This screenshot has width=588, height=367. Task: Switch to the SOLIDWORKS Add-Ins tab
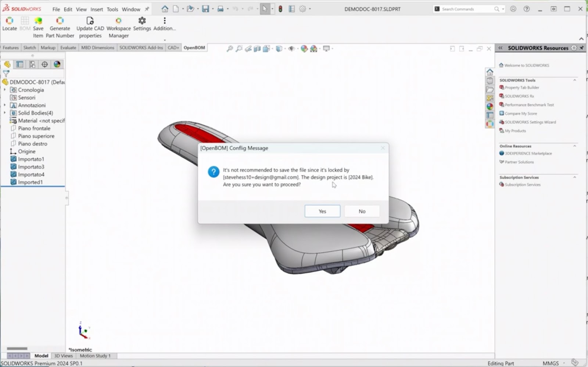click(x=141, y=47)
